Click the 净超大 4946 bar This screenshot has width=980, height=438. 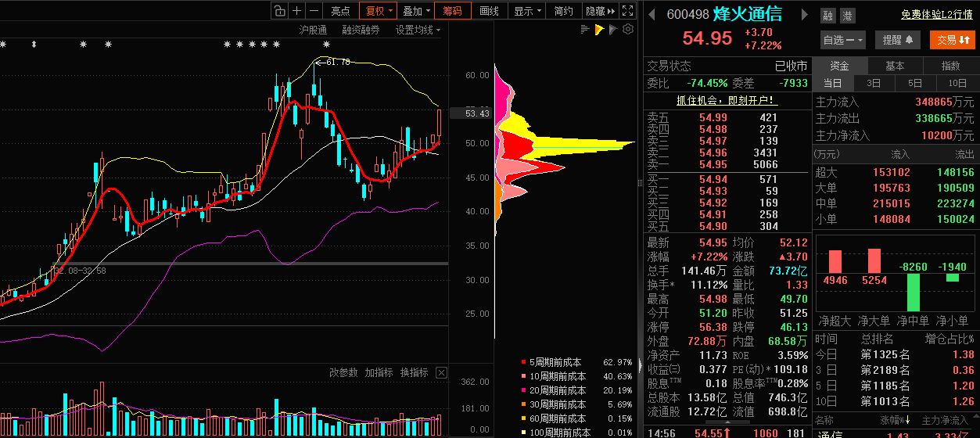click(x=835, y=261)
